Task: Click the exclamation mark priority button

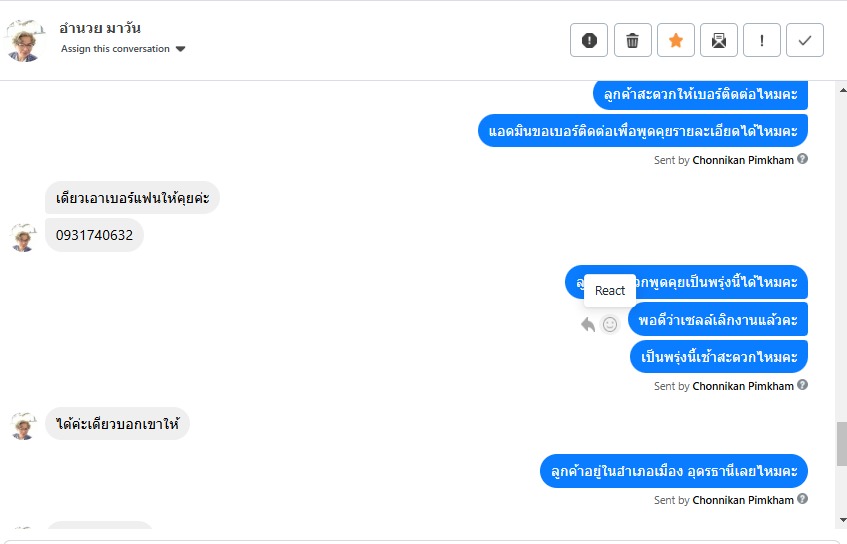Action: point(762,40)
